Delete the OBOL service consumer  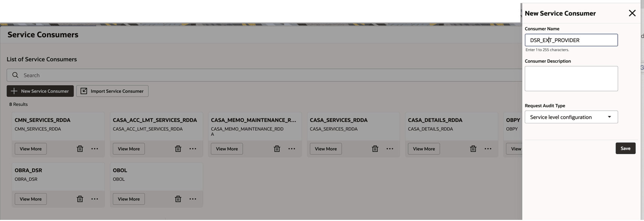(178, 199)
